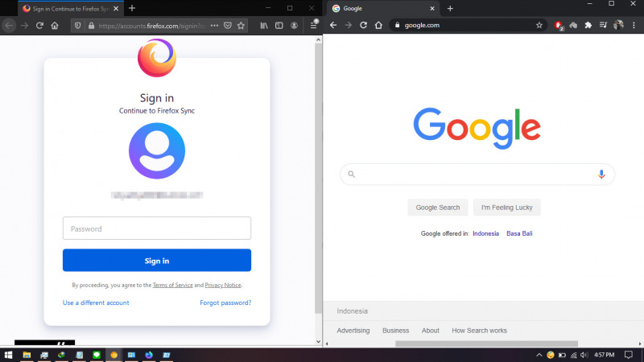Select the Sign in Firefox Sync tab
The height and width of the screenshot is (362, 644).
(x=71, y=8)
